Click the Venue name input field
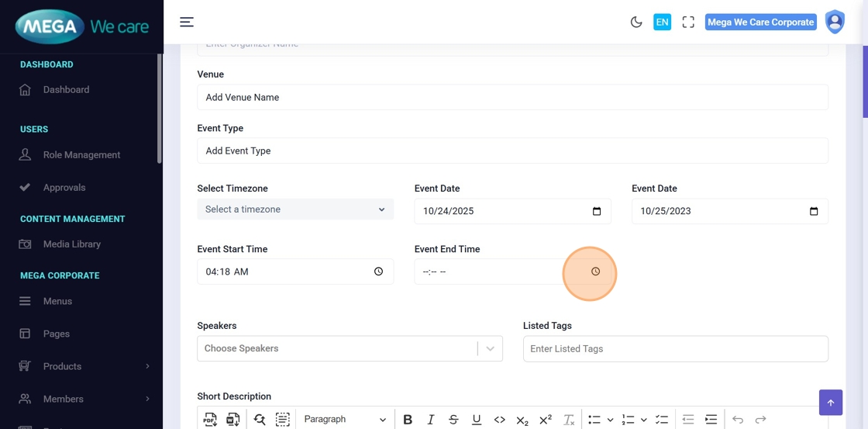The height and width of the screenshot is (429, 868). point(512,98)
